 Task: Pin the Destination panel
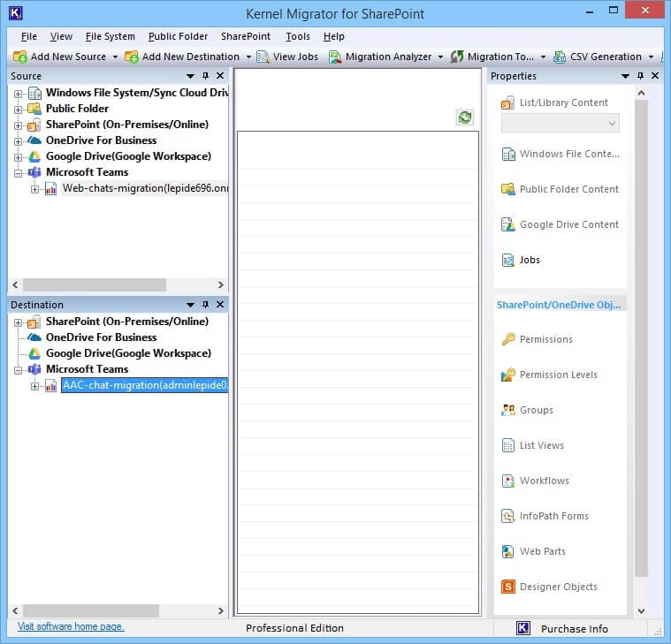(205, 305)
